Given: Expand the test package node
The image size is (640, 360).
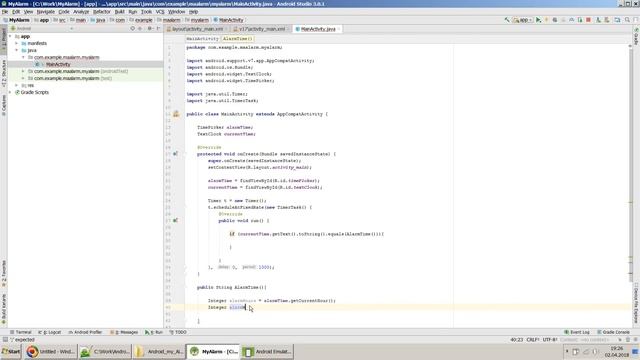Looking at the screenshot, I should click(x=23, y=78).
